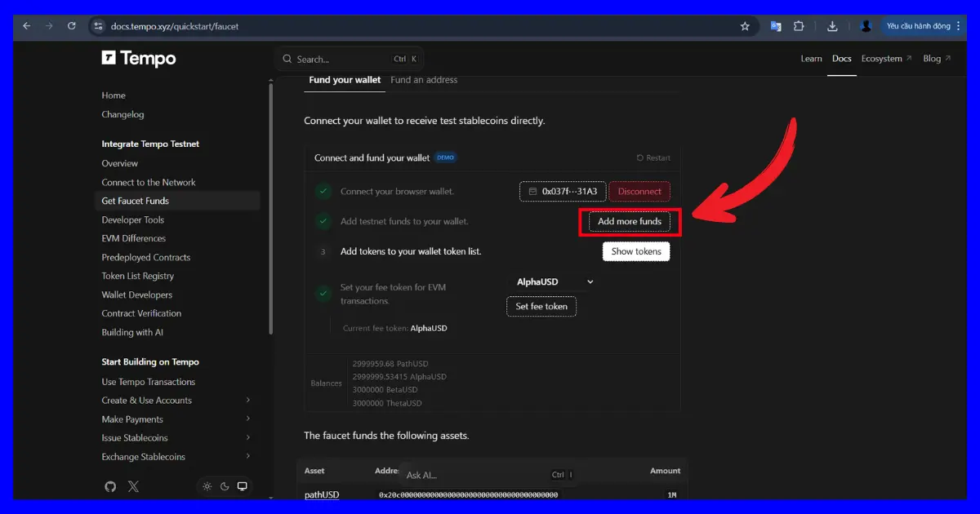980x514 pixels.
Task: Open the browser extensions puzzle icon
Action: click(799, 26)
